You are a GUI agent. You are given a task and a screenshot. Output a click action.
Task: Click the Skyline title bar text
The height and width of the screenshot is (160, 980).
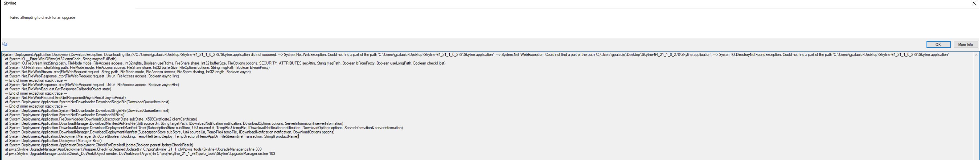click(10, 3)
